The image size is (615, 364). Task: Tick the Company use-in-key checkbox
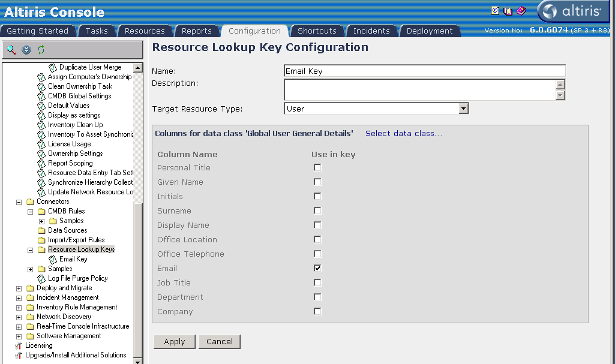(x=317, y=311)
